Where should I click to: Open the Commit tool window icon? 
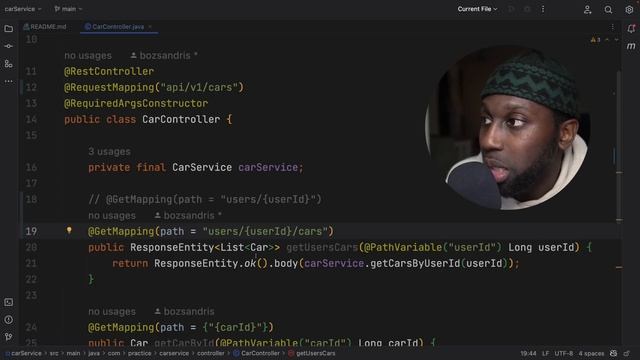pyautogui.click(x=9, y=47)
